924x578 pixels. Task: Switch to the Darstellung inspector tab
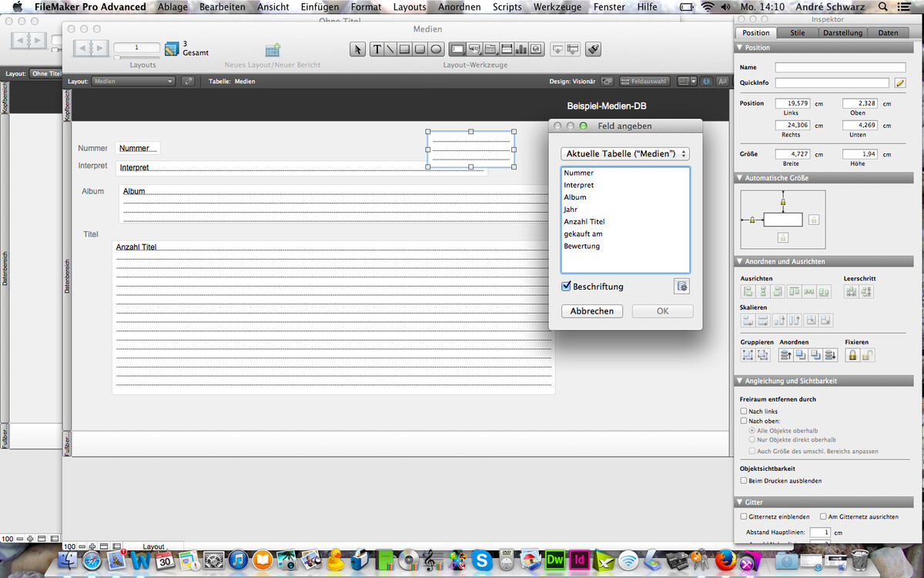coord(842,32)
